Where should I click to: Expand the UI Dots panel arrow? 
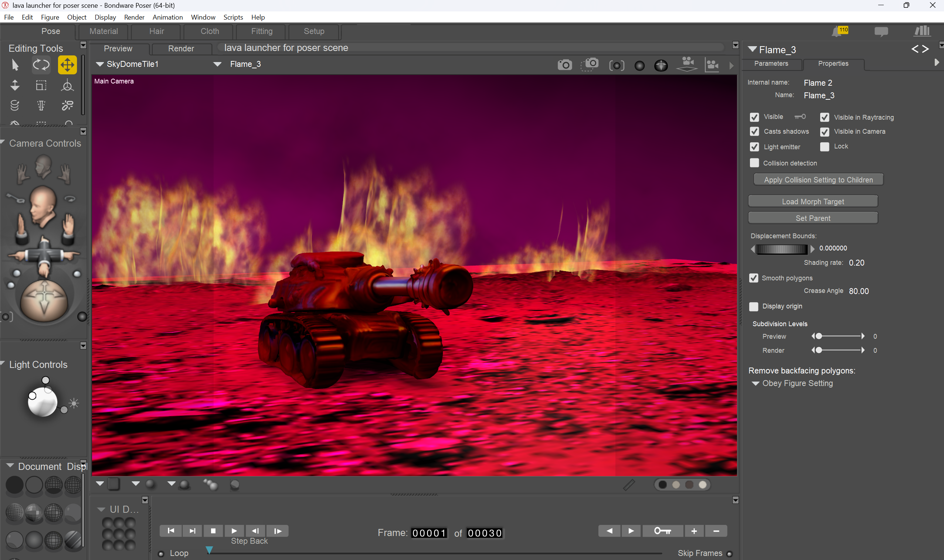click(101, 509)
